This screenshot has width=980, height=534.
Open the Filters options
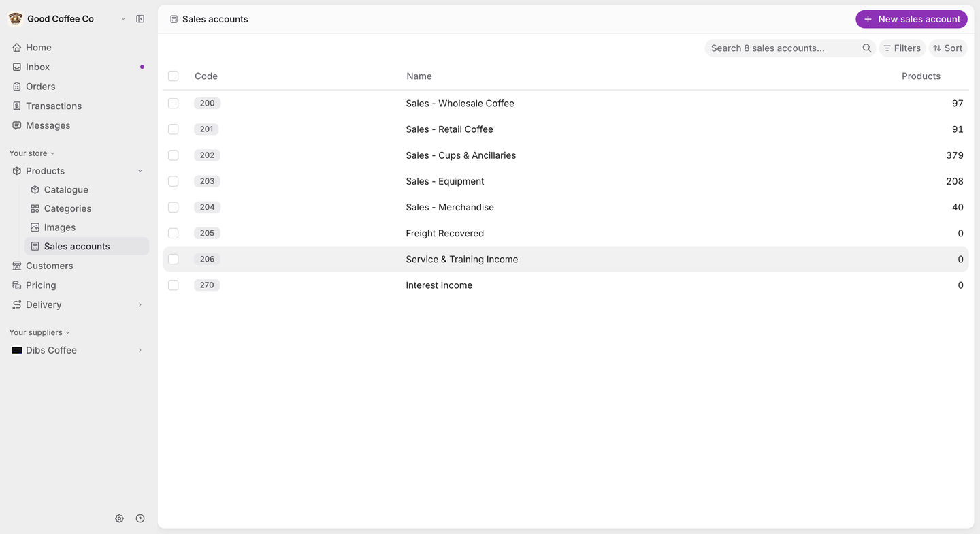[x=902, y=48]
